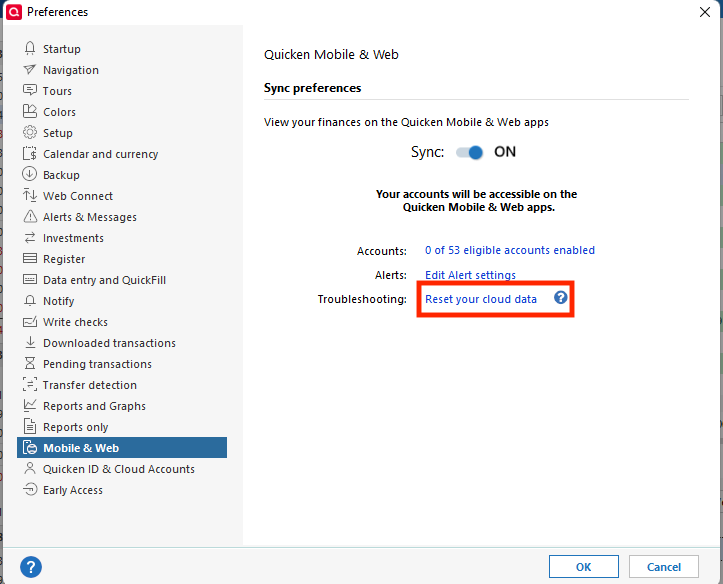Show Colors preferences
This screenshot has width=723, height=584.
pyautogui.click(x=59, y=112)
